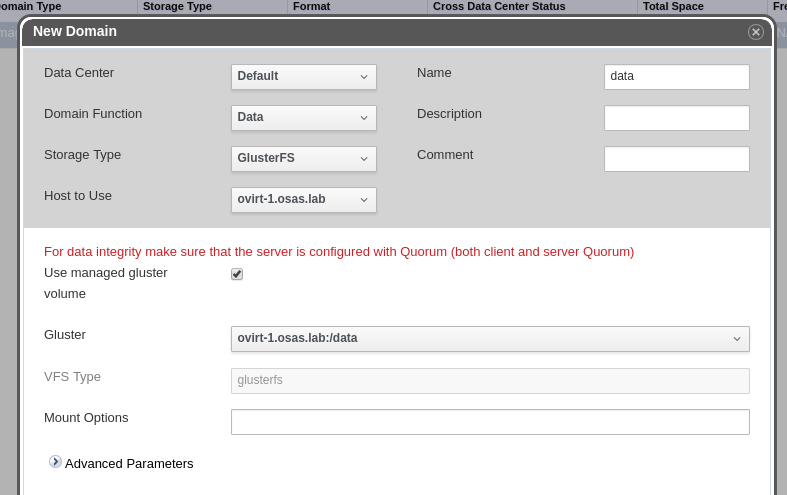Open the Data Center dropdown

(303, 77)
